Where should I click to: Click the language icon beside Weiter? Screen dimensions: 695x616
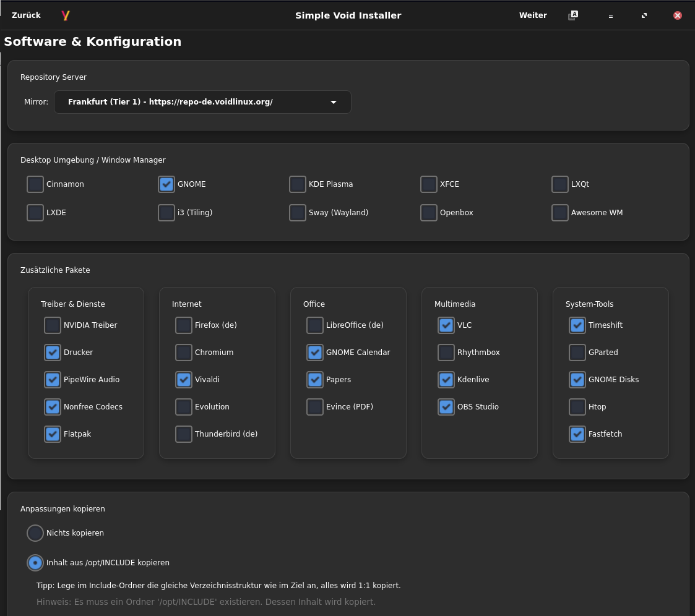(x=573, y=15)
